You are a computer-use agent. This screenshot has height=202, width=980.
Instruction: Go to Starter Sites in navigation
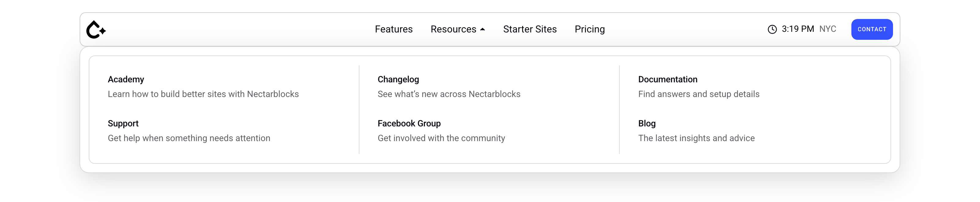(x=530, y=29)
